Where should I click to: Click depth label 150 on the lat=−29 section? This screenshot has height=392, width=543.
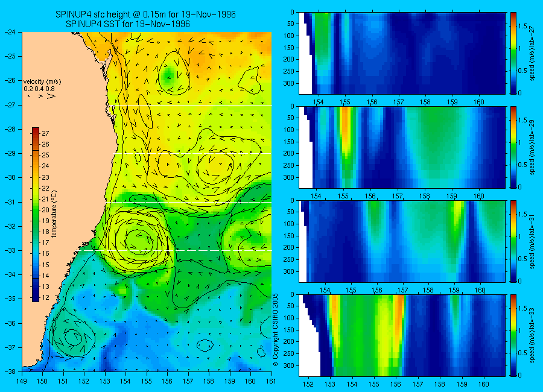click(290, 142)
